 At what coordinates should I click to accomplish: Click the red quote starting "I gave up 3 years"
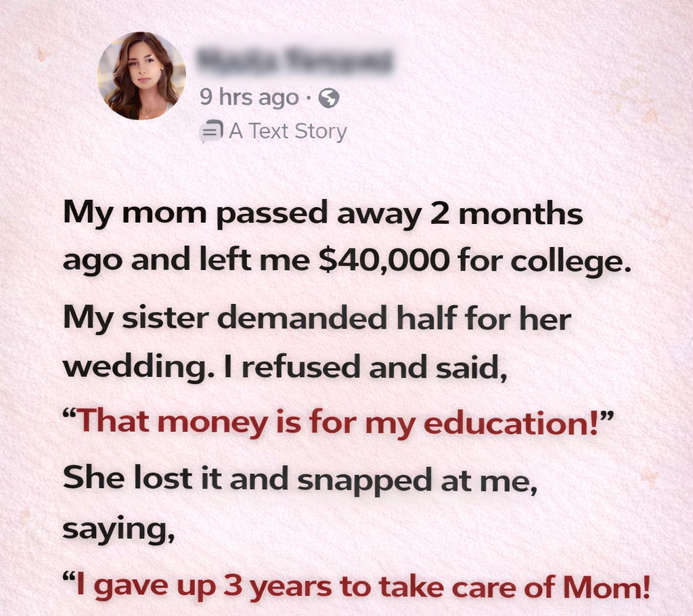[356, 586]
